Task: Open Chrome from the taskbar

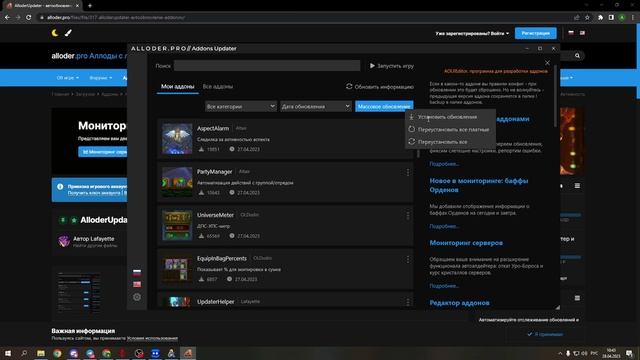Action: 57,353
